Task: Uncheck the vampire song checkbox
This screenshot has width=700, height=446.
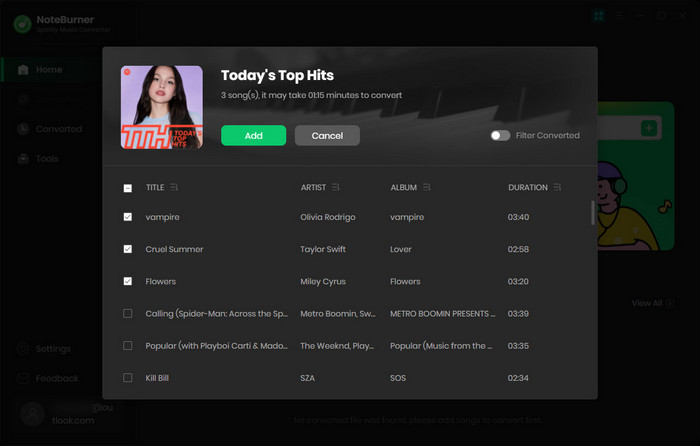Action: tap(128, 217)
